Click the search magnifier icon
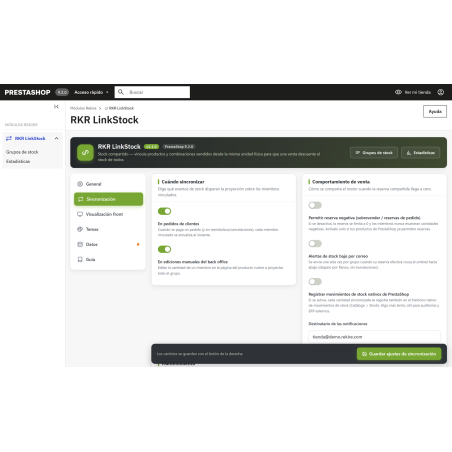This screenshot has height=452, width=452. coord(121,92)
